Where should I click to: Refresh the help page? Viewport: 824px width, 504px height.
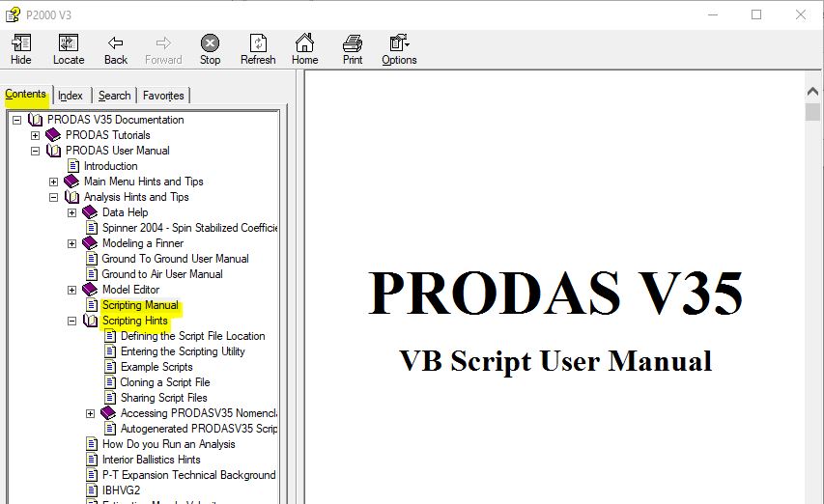[x=258, y=49]
